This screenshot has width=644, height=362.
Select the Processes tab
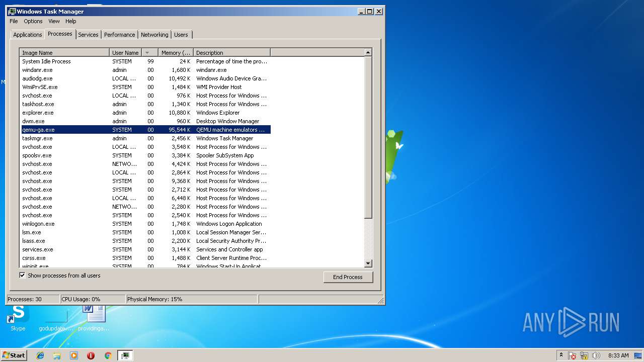pos(60,34)
